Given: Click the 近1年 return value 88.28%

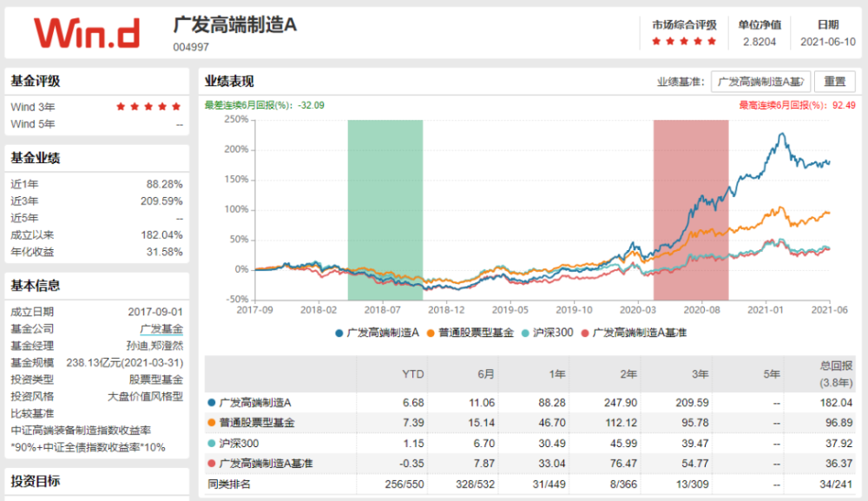Looking at the screenshot, I should [x=164, y=184].
